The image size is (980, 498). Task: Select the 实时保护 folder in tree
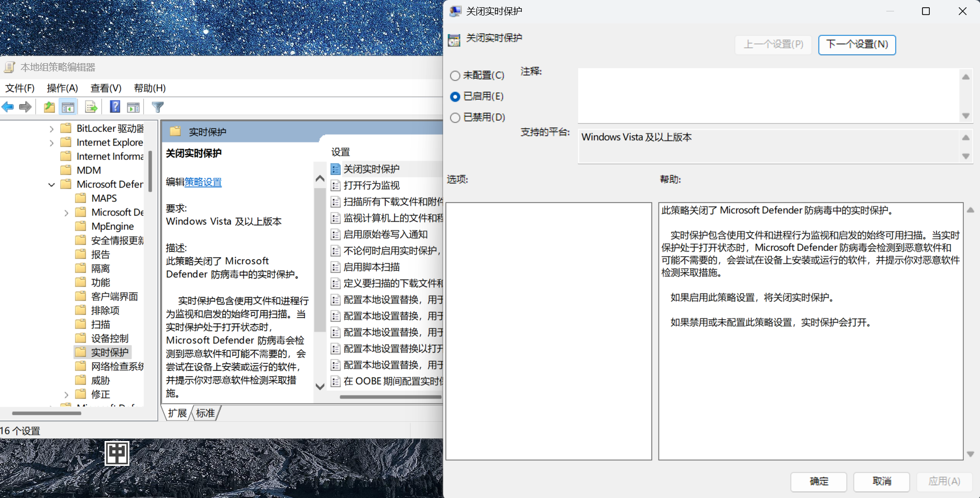(x=103, y=352)
